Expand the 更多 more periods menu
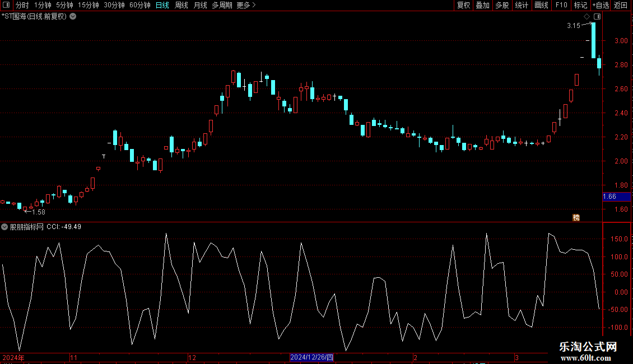Image resolution: width=633 pixels, height=364 pixels. [246, 5]
